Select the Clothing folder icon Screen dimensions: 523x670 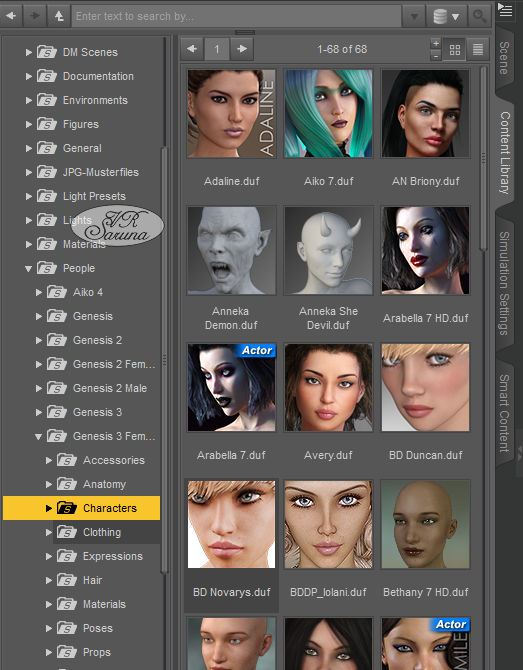(67, 532)
